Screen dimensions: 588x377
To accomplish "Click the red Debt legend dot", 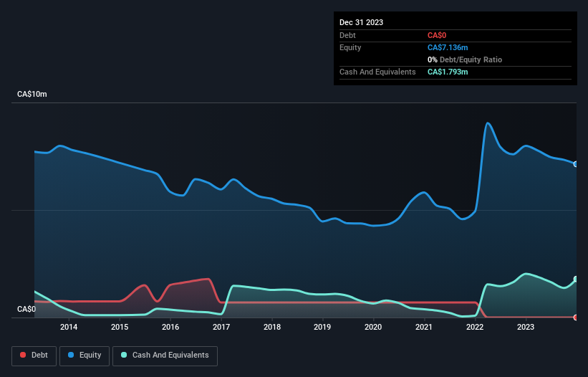I will point(23,355).
